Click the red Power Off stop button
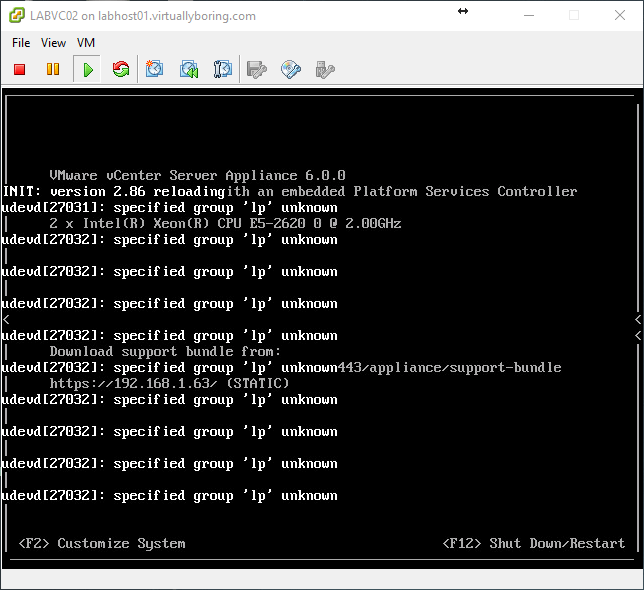 click(19, 69)
